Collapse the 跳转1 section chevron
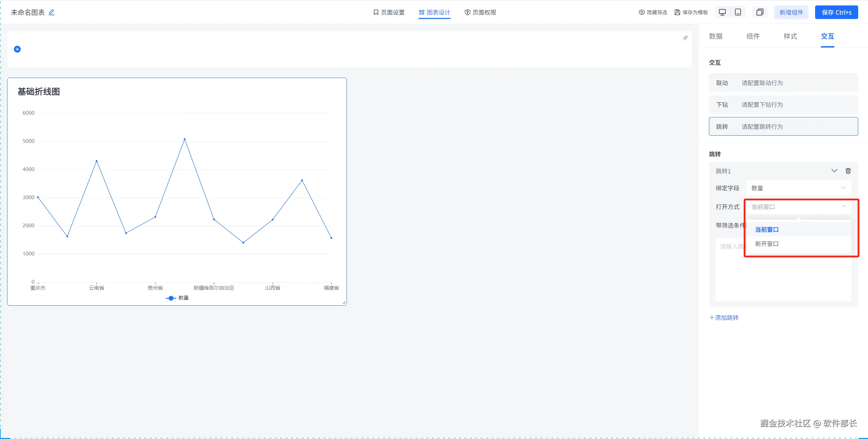This screenshot has width=868, height=439. 834,171
